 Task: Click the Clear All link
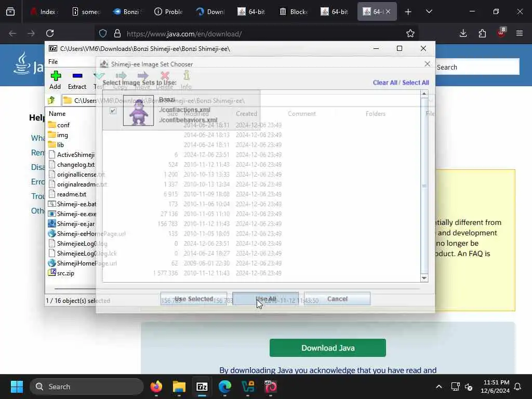click(385, 83)
